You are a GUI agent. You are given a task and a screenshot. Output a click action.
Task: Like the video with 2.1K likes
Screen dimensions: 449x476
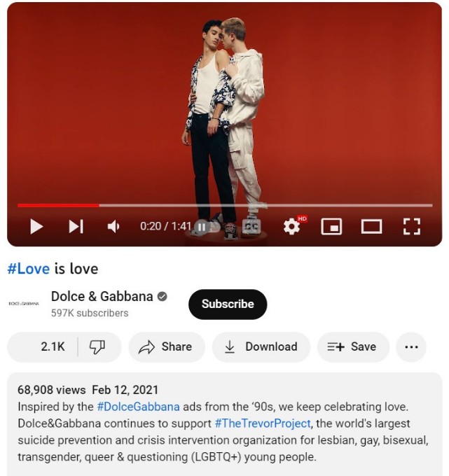click(x=43, y=346)
